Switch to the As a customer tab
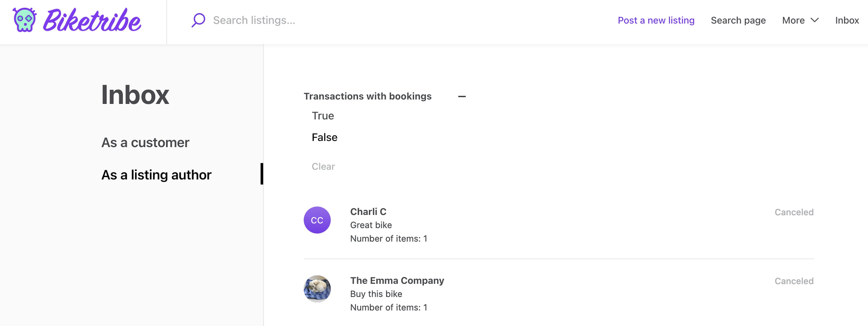Image resolution: width=868 pixels, height=326 pixels. point(145,142)
